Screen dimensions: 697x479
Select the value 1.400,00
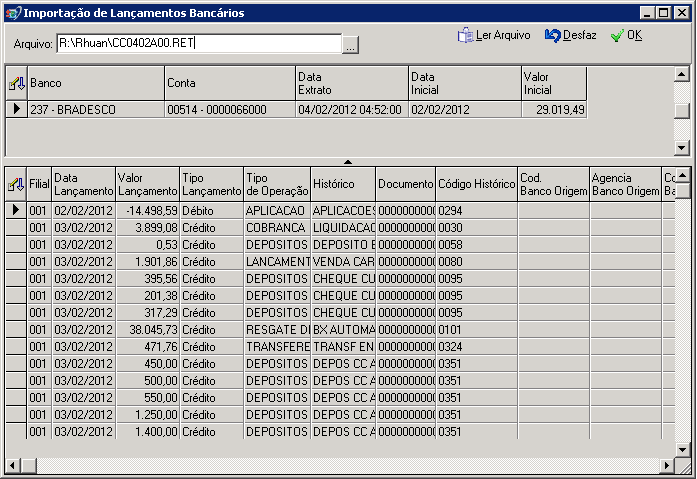(x=148, y=431)
